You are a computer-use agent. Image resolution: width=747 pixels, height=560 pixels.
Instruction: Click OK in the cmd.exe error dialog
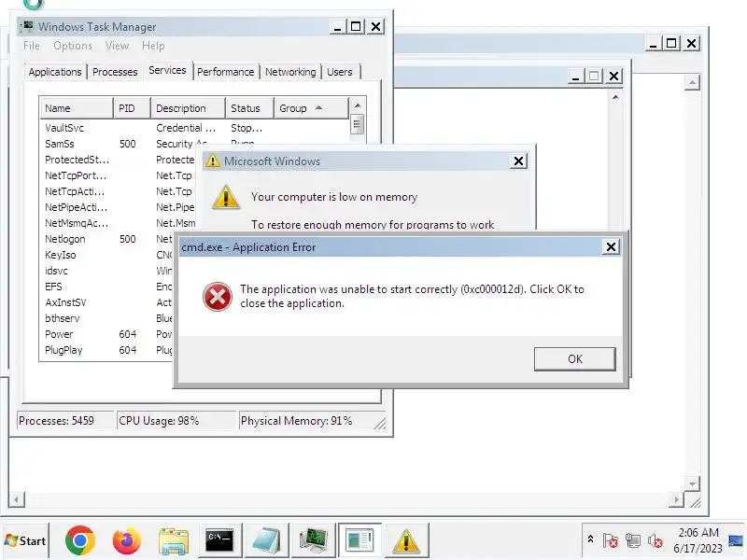[x=574, y=359]
